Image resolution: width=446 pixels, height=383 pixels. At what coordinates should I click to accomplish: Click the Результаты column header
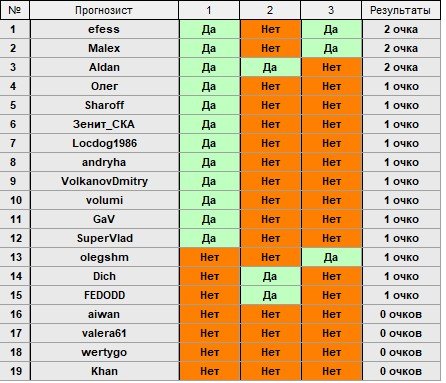[400, 10]
